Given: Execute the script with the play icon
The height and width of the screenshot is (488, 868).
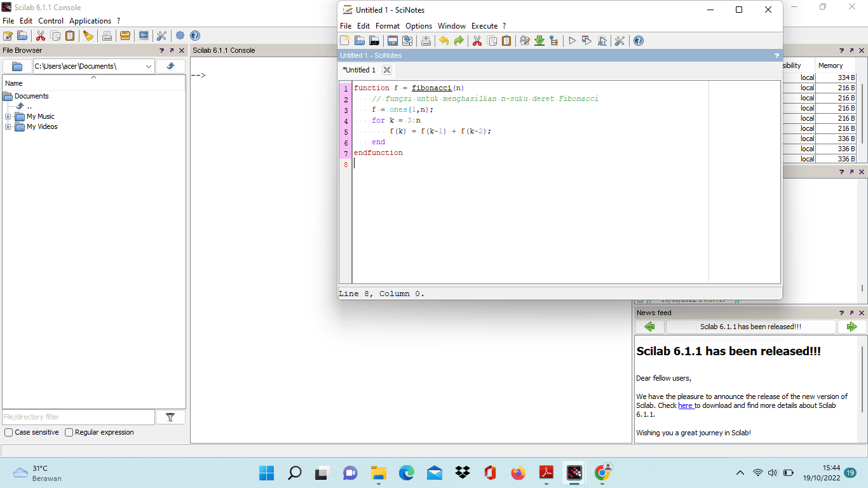Looking at the screenshot, I should 572,41.
